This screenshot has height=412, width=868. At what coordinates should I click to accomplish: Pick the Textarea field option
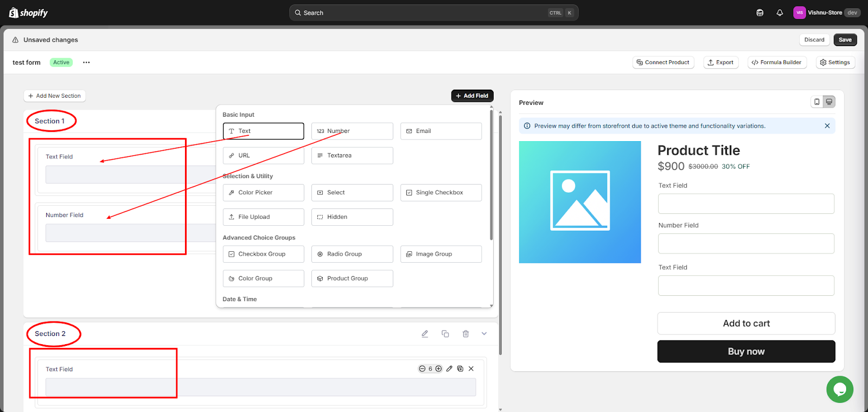352,156
